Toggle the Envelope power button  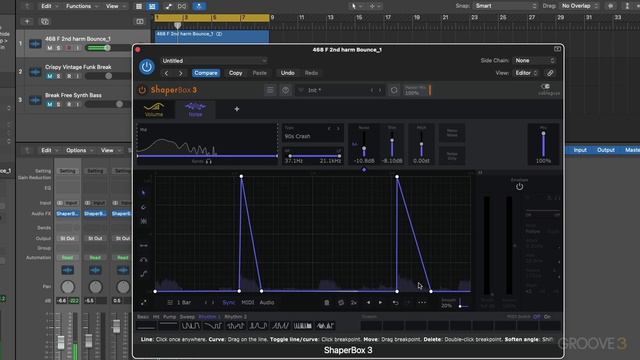pyautogui.click(x=519, y=187)
